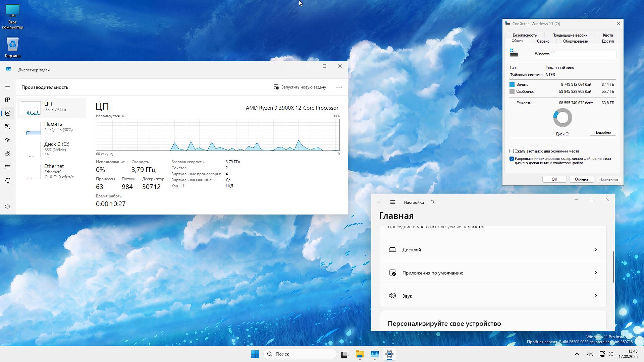Click the Windows 11 volume label field
Viewport: 644px width, 362px height.
[x=575, y=54]
